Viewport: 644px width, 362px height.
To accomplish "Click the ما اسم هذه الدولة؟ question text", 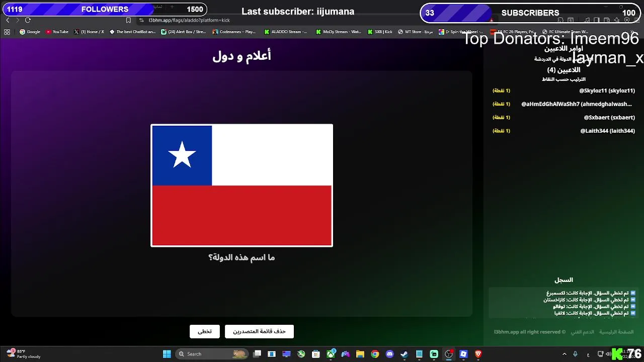I will (242, 257).
